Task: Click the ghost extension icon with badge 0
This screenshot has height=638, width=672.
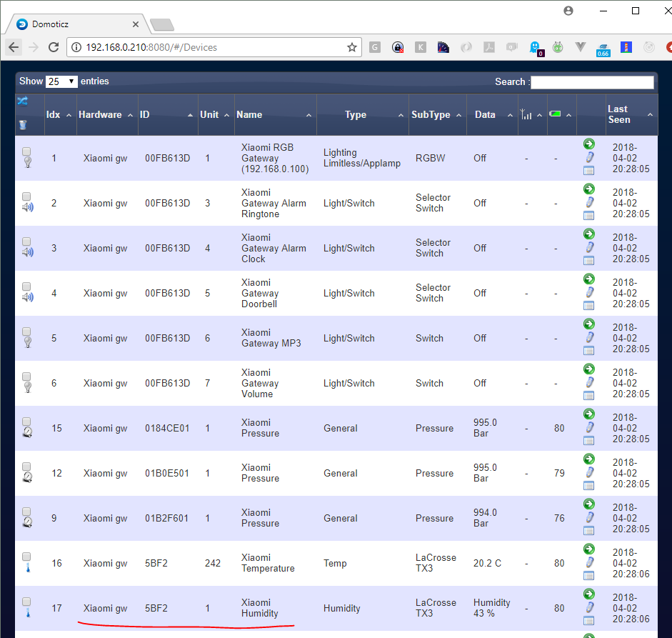Action: tap(536, 49)
